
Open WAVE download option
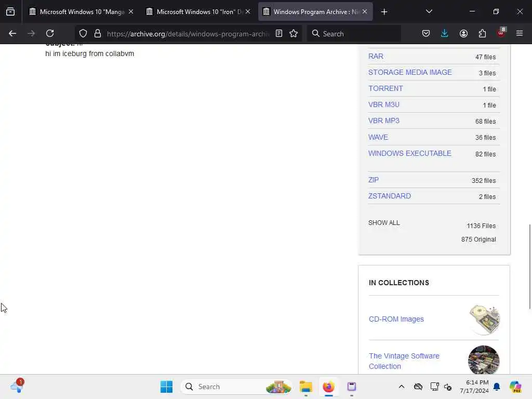(378, 137)
